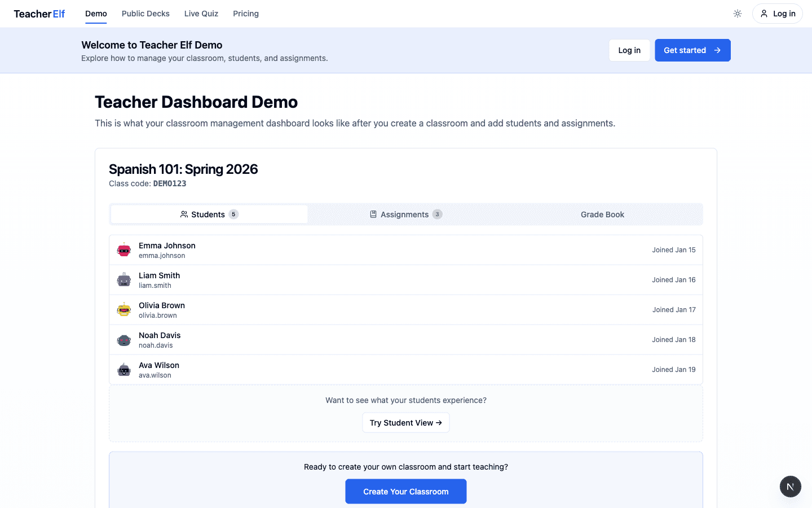Viewport: 812px width, 508px height.
Task: Select Liam Smith's name
Action: pyautogui.click(x=160, y=275)
